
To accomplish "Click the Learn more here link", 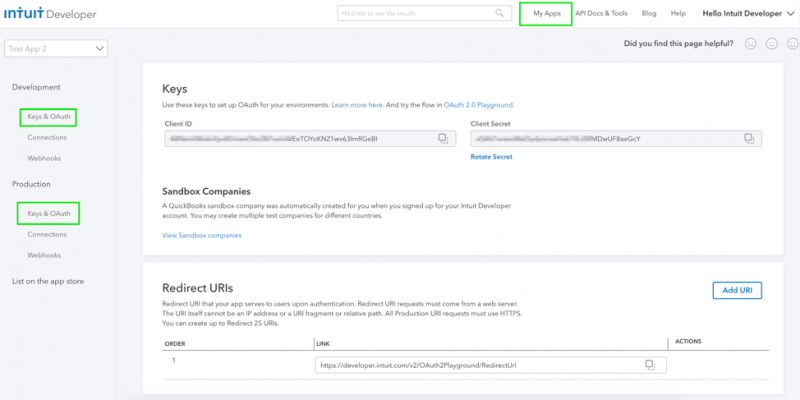I will click(x=357, y=105).
